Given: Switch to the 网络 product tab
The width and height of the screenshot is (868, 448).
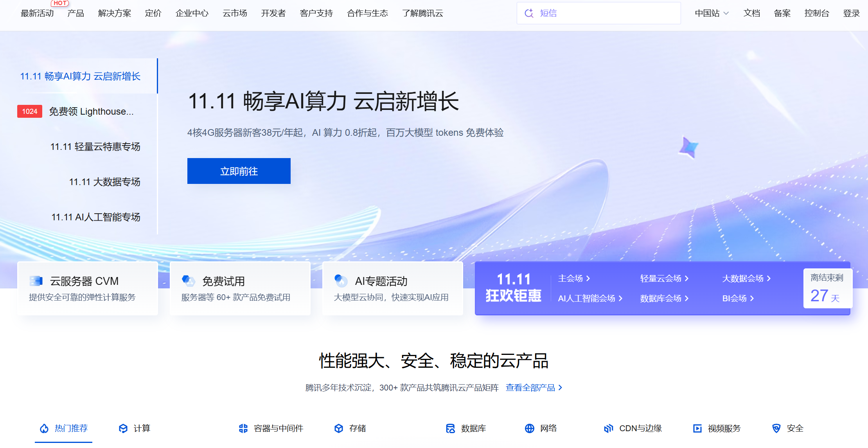Looking at the screenshot, I should [541, 428].
